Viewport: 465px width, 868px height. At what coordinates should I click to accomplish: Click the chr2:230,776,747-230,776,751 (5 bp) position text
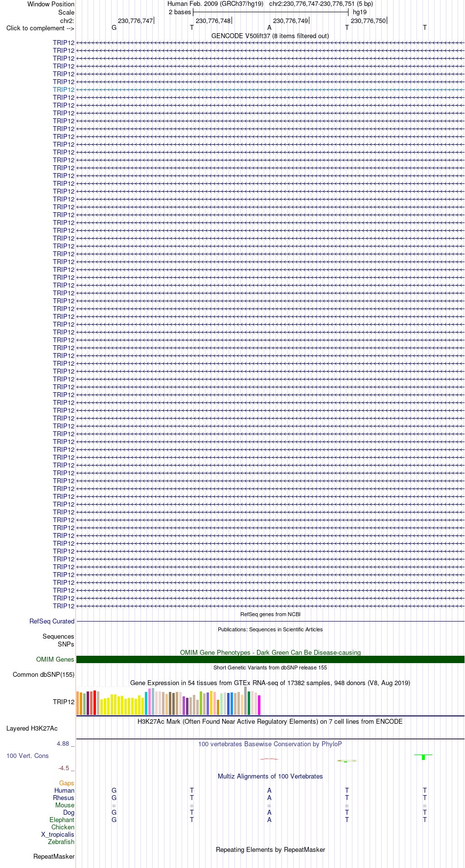(321, 4)
